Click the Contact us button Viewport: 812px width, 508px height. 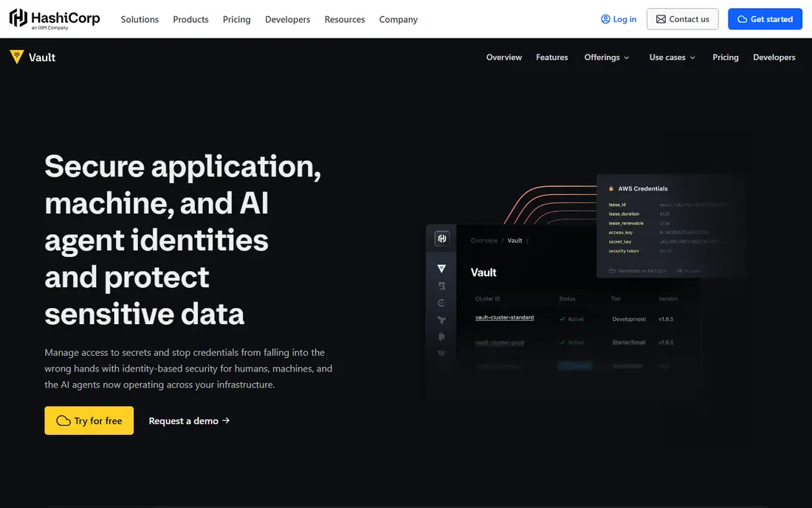[682, 19]
